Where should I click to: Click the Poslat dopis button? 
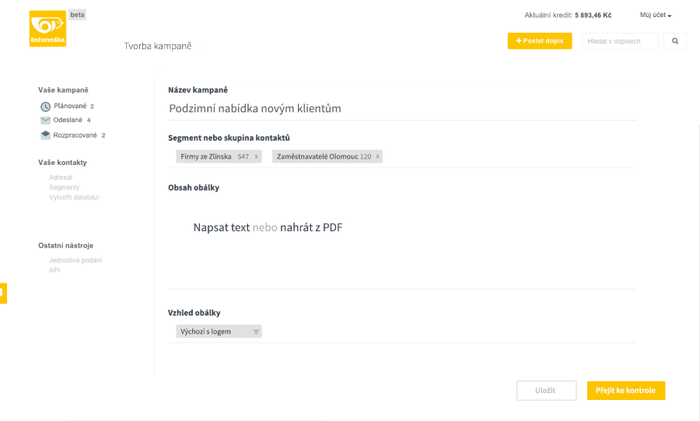540,41
